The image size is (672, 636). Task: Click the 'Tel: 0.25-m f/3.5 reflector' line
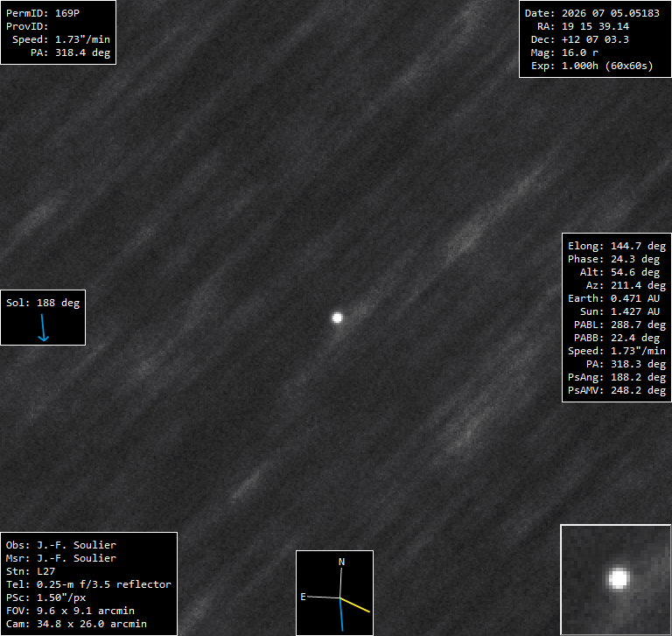88,584
